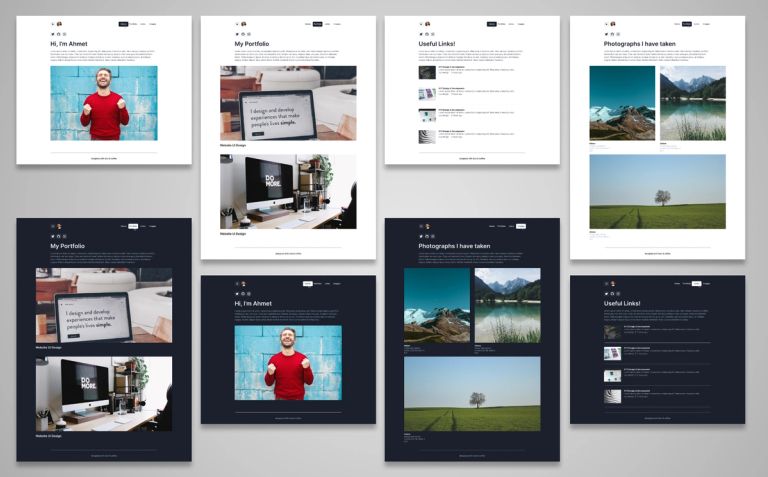
Task: Open DO MORE iMac image on light Portfolio page
Action: pyautogui.click(x=288, y=192)
